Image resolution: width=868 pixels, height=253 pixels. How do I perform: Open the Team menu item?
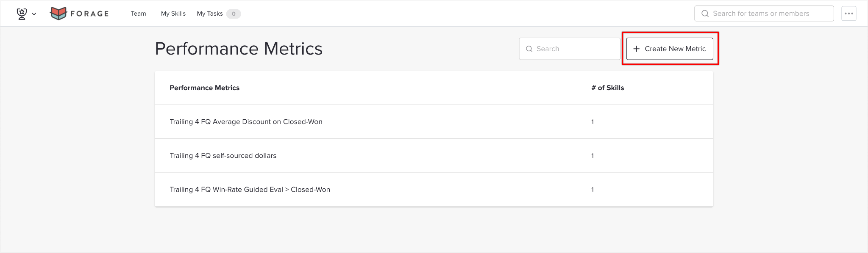pyautogui.click(x=138, y=14)
